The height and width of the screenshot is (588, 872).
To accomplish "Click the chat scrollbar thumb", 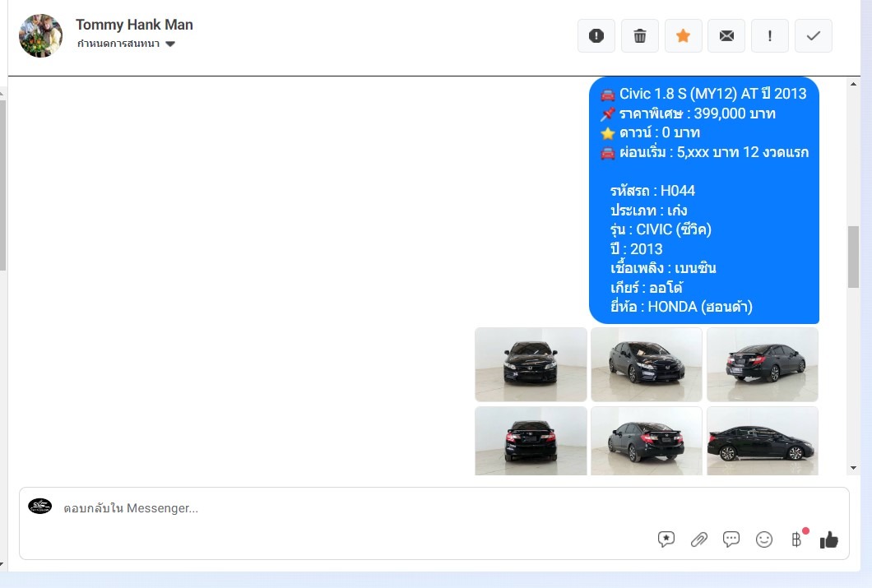I will point(853,257).
